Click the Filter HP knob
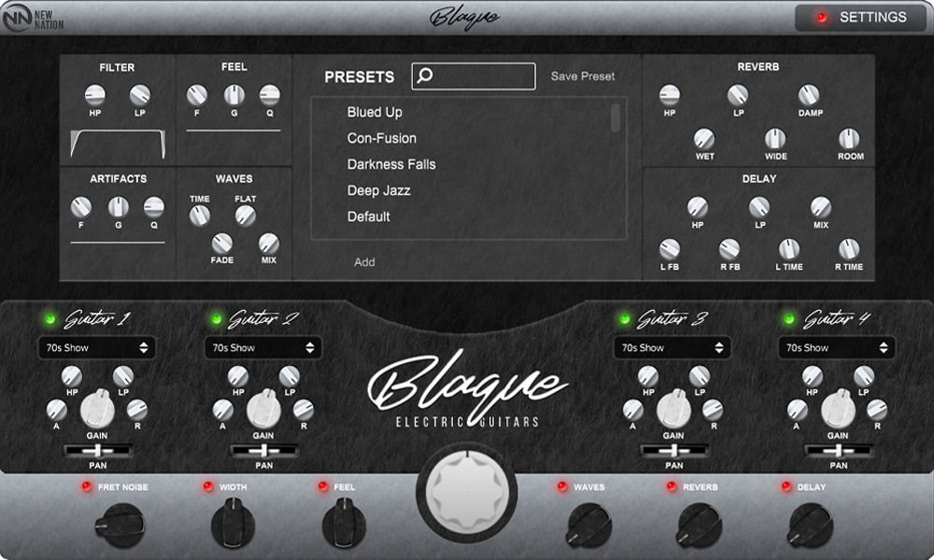The height and width of the screenshot is (560, 934). [94, 94]
